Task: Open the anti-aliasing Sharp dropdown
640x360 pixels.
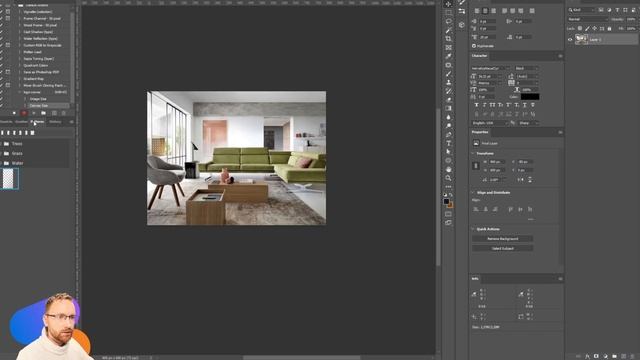Action: coord(528,123)
